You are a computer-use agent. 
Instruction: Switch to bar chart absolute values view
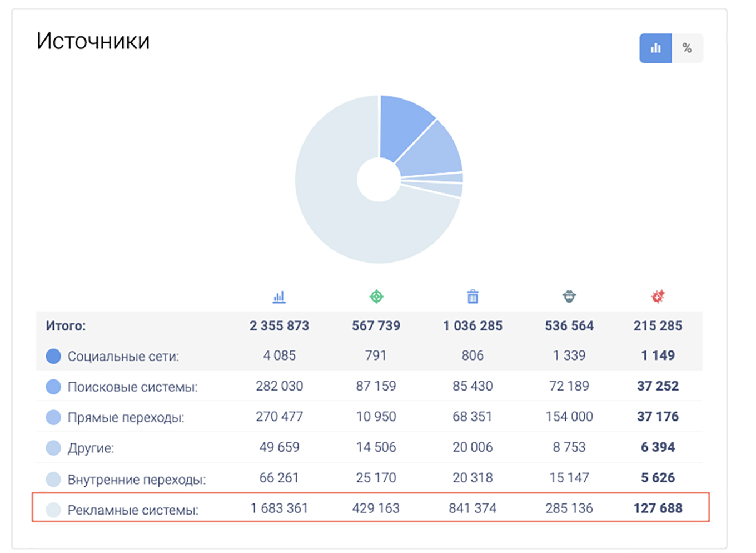(x=655, y=48)
